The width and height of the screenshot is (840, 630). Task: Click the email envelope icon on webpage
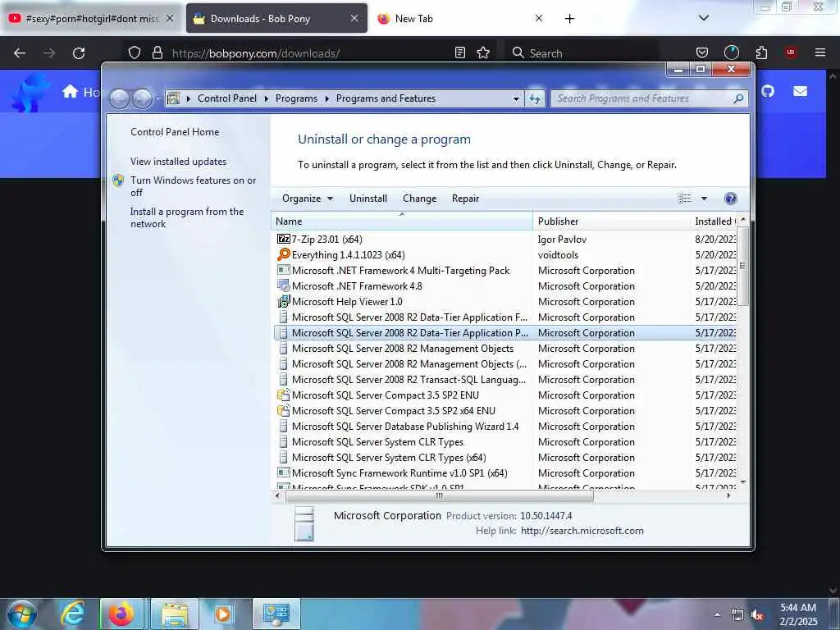pos(800,92)
